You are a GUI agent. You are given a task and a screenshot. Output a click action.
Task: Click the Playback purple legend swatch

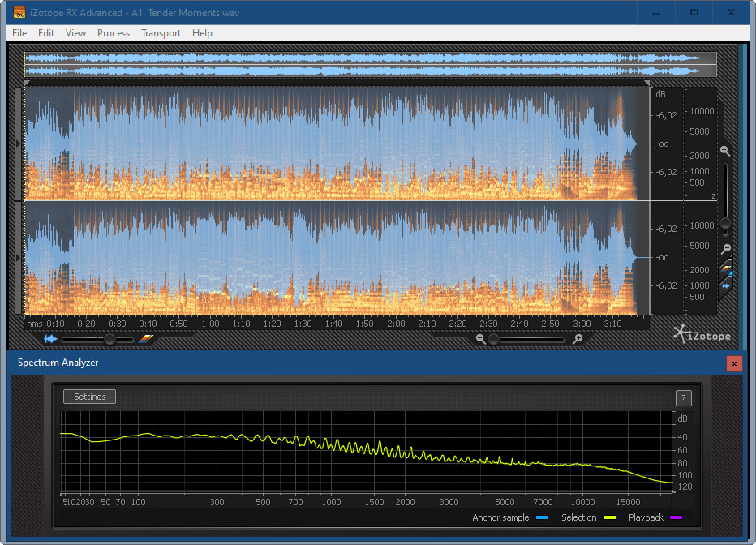[x=676, y=517]
